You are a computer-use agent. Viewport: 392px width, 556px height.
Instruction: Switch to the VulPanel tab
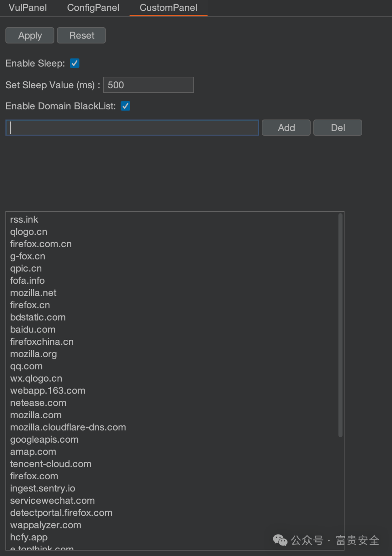click(x=28, y=8)
